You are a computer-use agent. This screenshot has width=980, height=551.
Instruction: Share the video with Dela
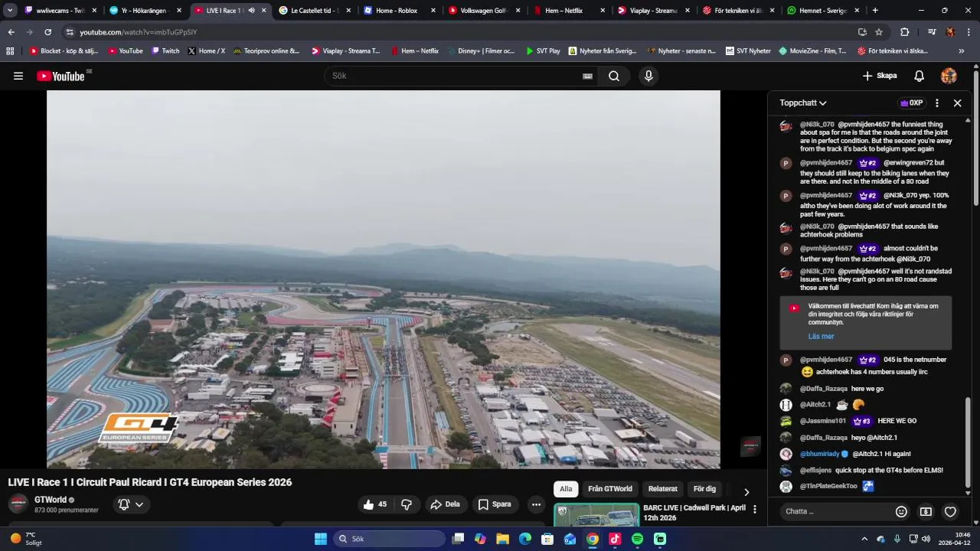tap(445, 504)
